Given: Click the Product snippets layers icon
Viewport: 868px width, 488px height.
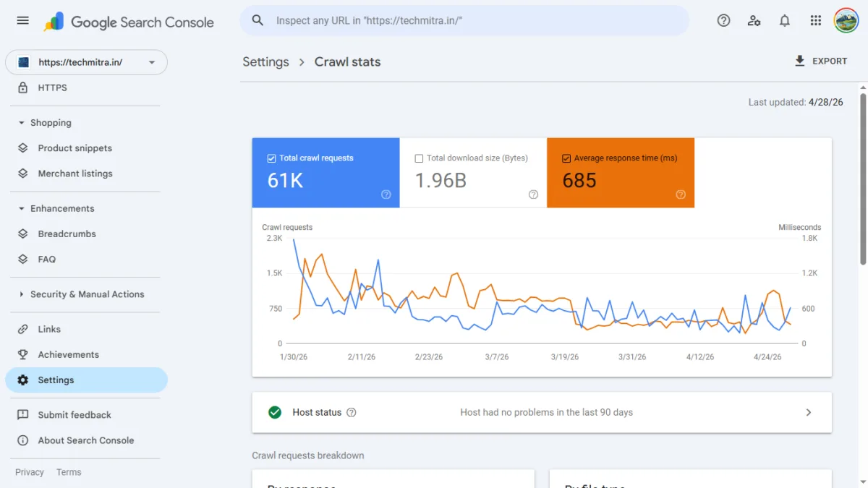Looking at the screenshot, I should [x=23, y=148].
